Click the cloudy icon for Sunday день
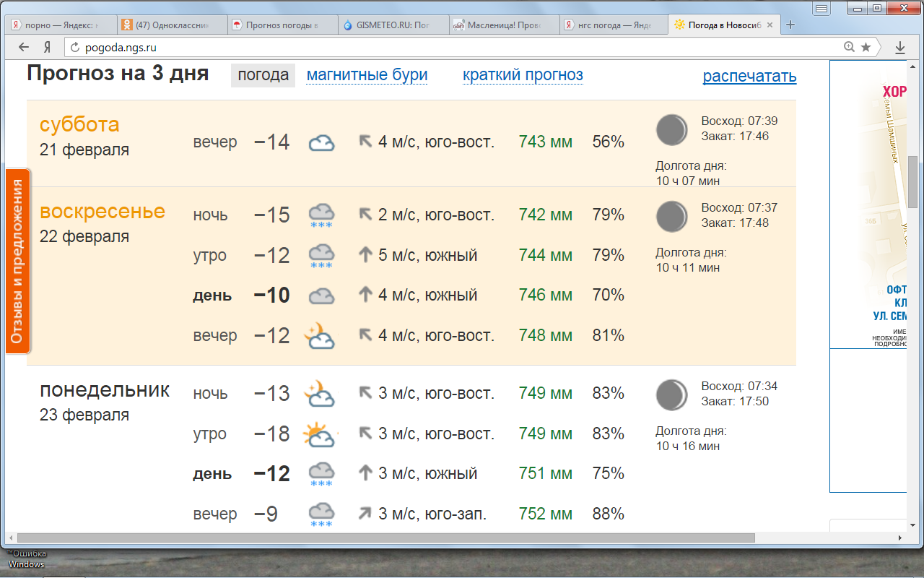 tap(321, 296)
